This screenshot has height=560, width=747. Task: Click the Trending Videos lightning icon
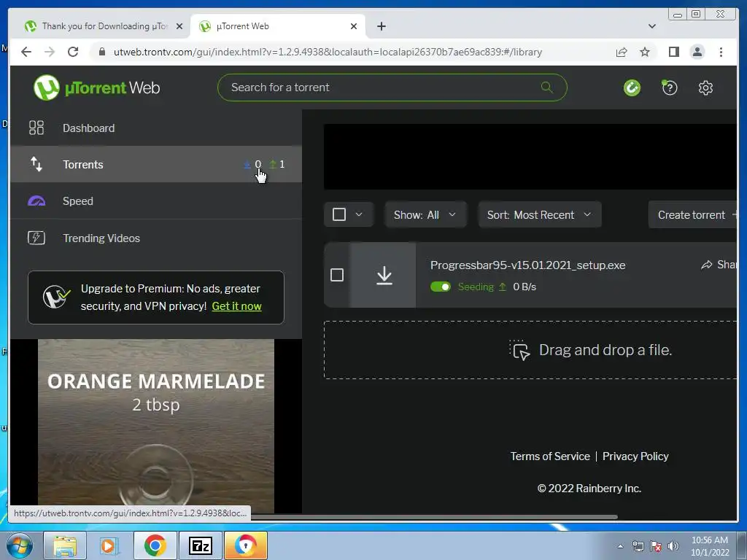pos(36,238)
